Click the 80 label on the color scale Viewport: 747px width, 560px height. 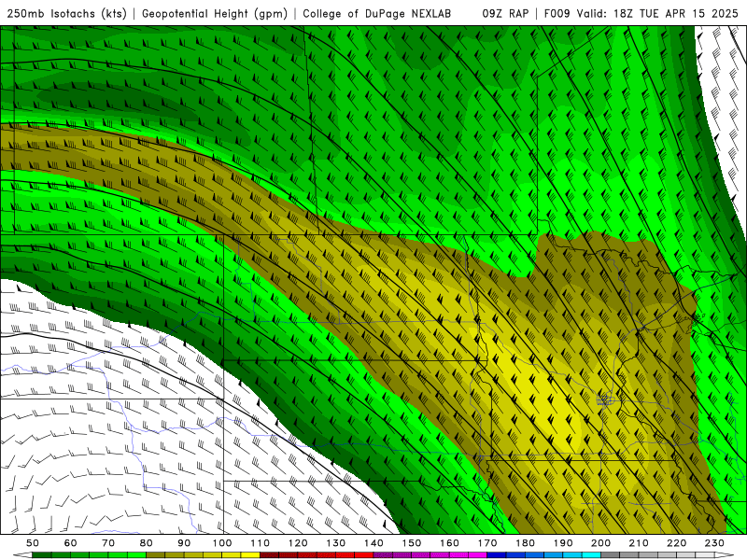tap(147, 543)
